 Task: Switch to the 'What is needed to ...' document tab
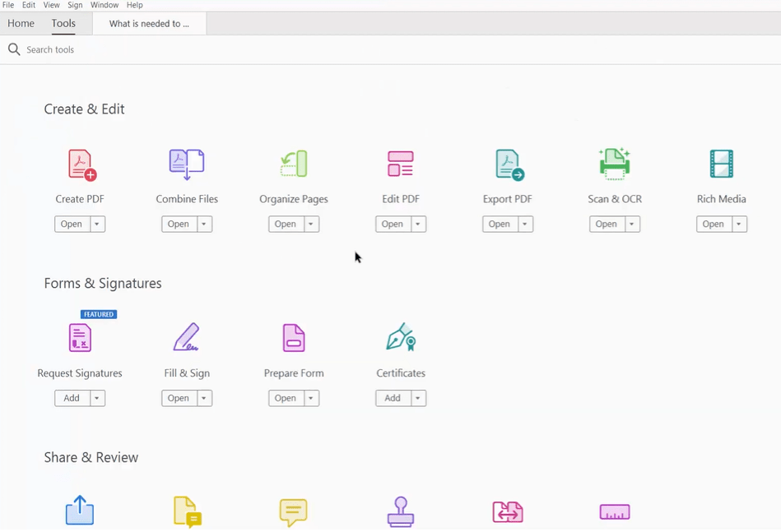[x=149, y=24]
